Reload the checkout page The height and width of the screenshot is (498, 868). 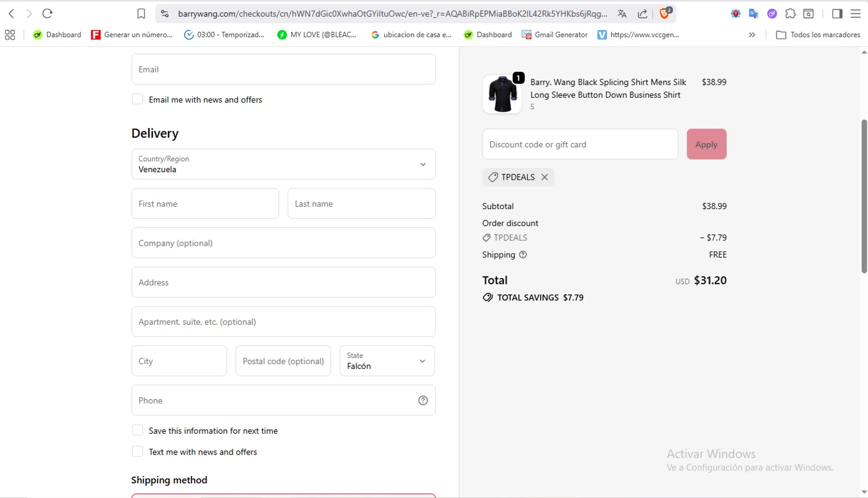(x=47, y=13)
